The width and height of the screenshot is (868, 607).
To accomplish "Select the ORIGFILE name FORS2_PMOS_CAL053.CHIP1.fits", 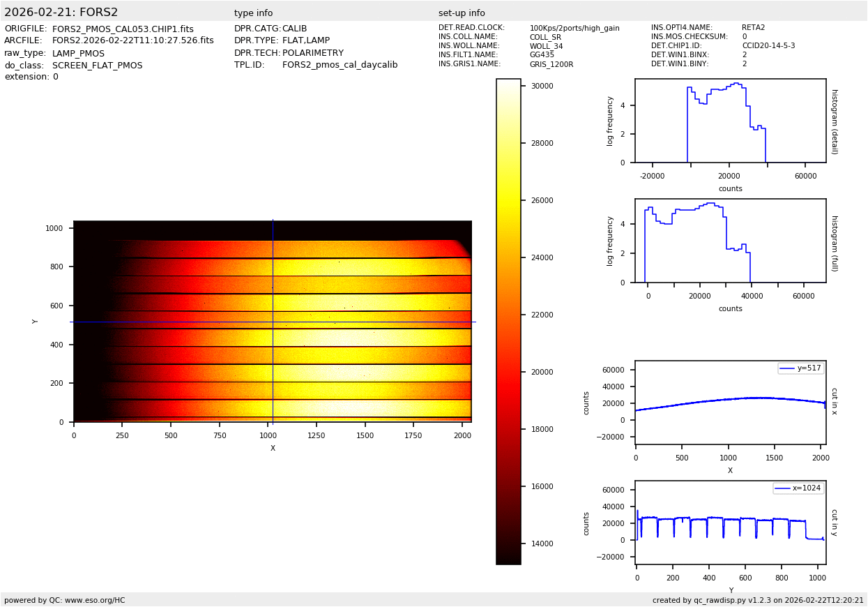I will pyautogui.click(x=123, y=29).
